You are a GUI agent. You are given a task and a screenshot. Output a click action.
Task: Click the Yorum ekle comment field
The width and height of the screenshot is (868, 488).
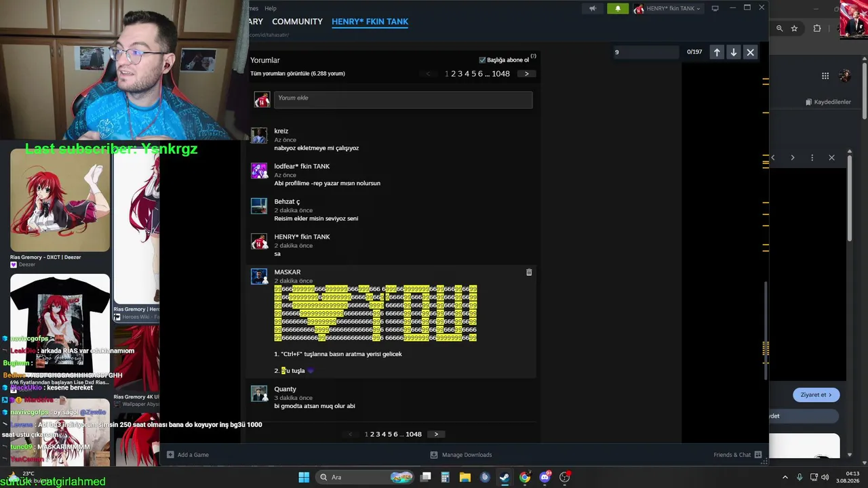click(403, 100)
